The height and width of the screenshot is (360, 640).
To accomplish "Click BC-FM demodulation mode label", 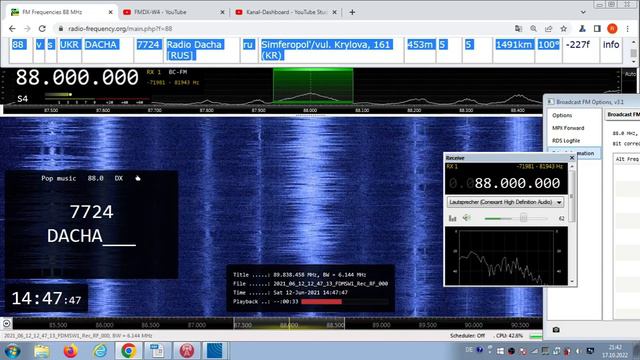I will 178,72.
